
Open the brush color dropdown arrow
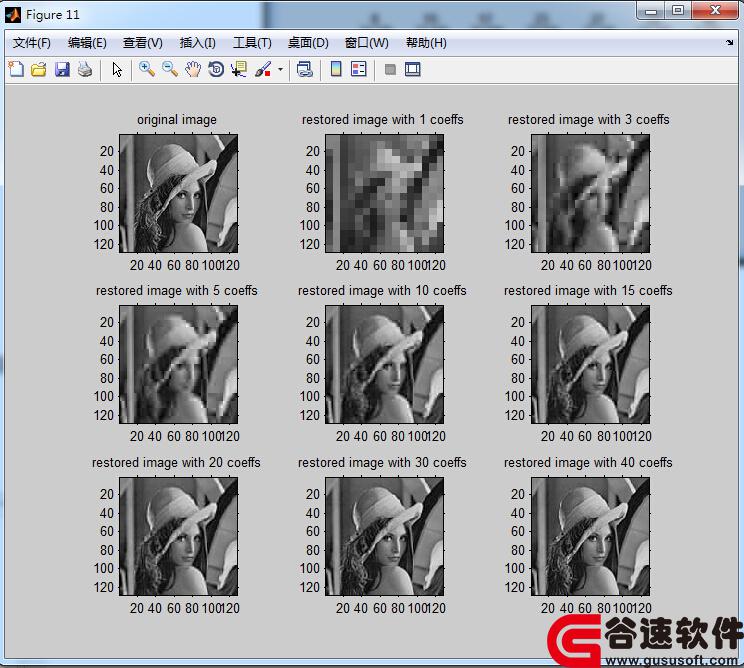(280, 69)
